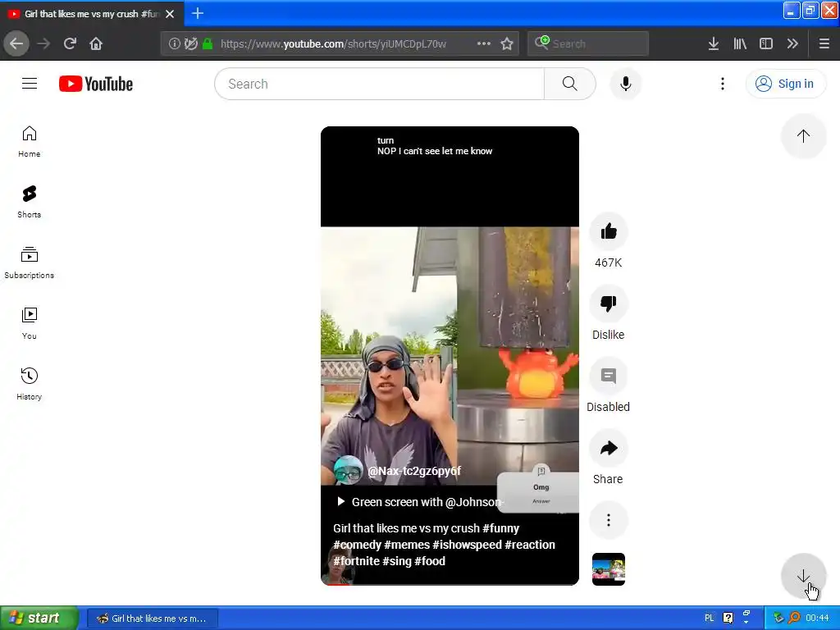Go to YouTube home via the logo

96,84
